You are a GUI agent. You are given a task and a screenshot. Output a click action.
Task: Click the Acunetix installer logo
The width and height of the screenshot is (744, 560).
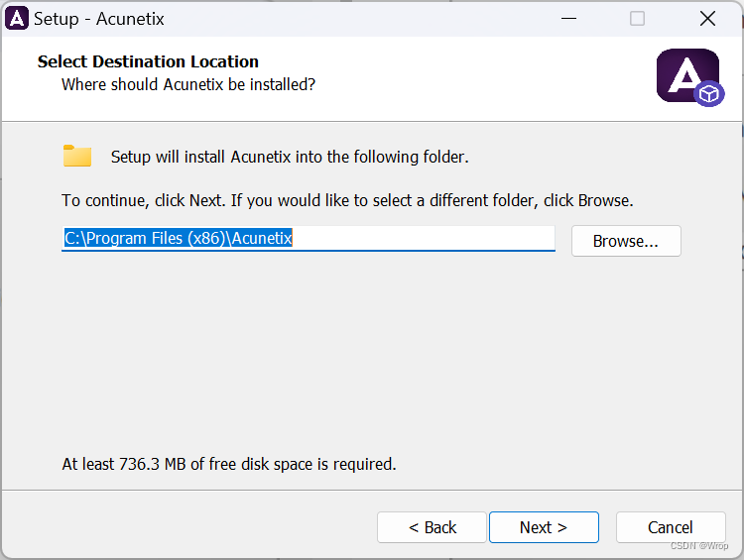[690, 77]
